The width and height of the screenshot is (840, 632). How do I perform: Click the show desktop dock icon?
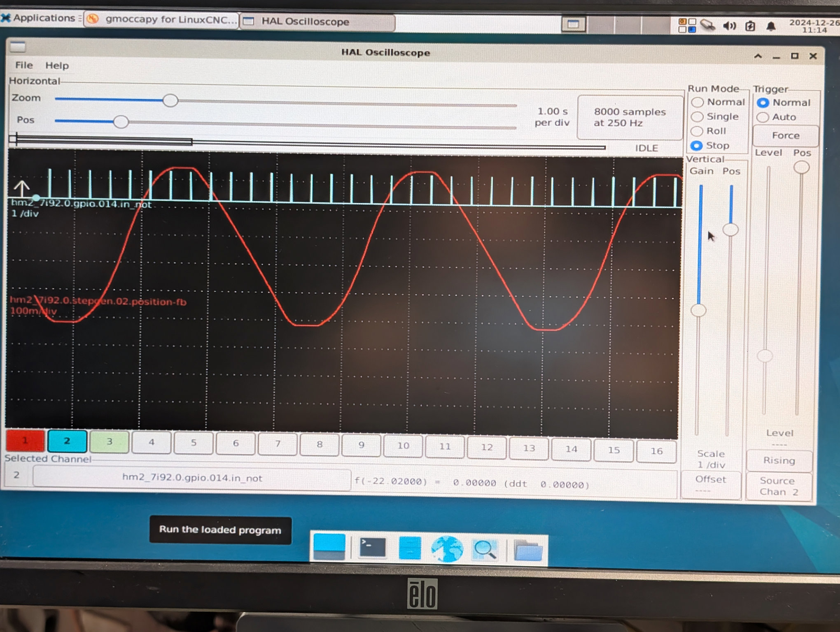[x=329, y=547]
